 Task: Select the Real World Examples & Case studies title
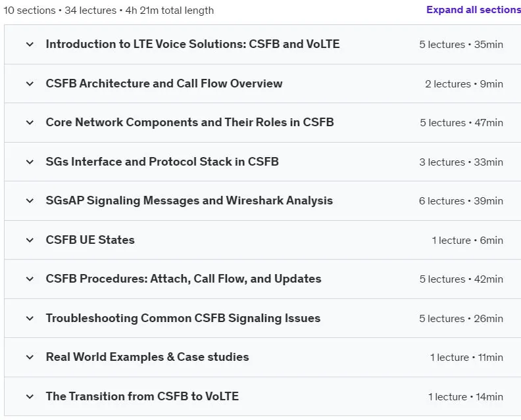pos(147,358)
